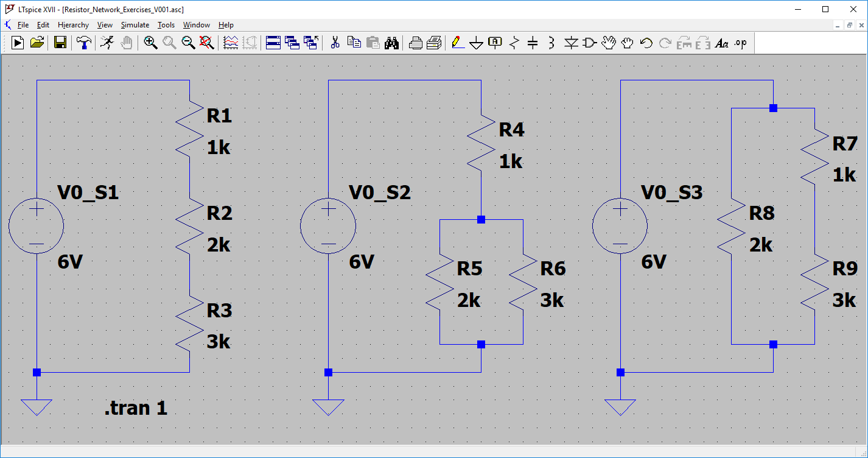The width and height of the screenshot is (868, 458).
Task: Open the Component gate-shaped icon
Action: [x=589, y=43]
